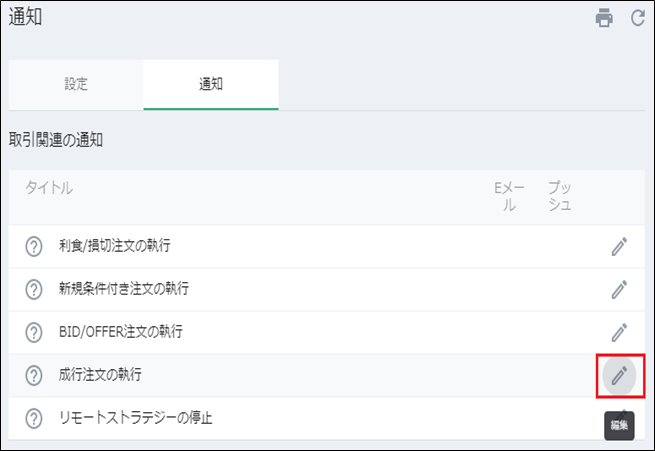This screenshot has height=451, width=655.
Task: Click highlighted pencil for 成行注文の執行
Action: (x=619, y=375)
